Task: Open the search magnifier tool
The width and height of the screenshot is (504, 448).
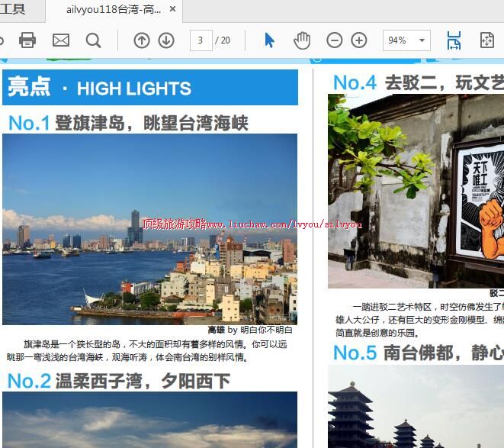Action: coord(94,40)
